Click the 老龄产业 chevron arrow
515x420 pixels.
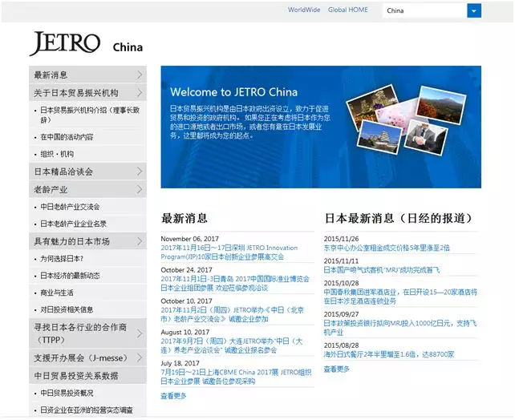pos(140,189)
